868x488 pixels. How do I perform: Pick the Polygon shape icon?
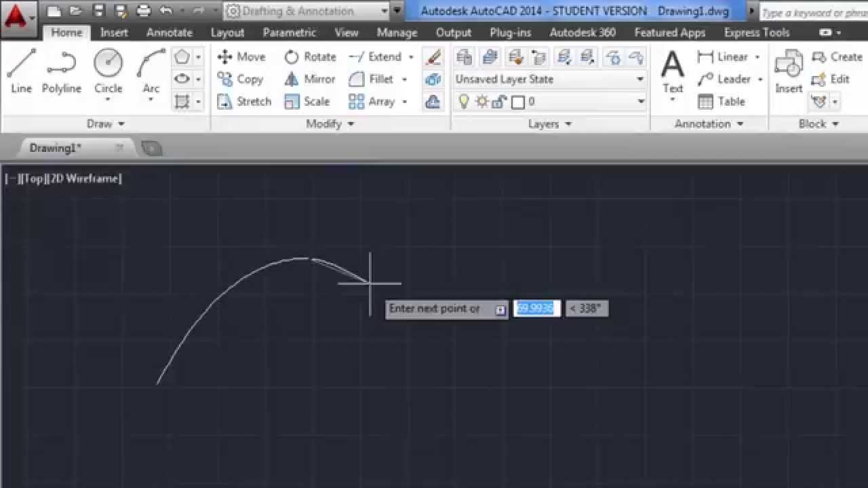click(x=182, y=57)
